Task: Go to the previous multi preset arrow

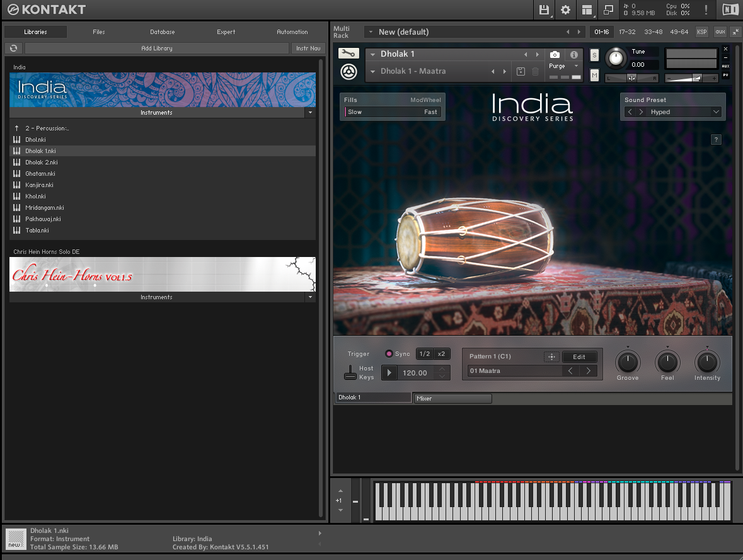Action: coord(568,31)
